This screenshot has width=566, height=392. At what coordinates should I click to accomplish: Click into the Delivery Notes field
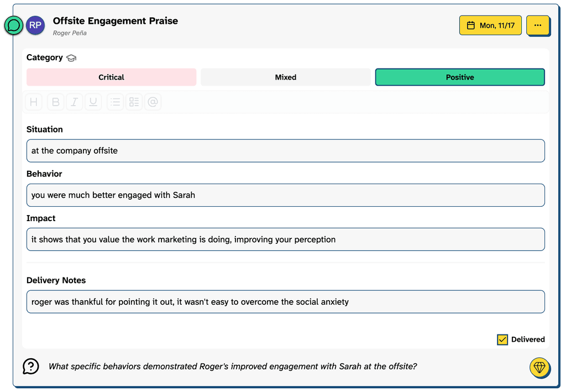[285, 302]
